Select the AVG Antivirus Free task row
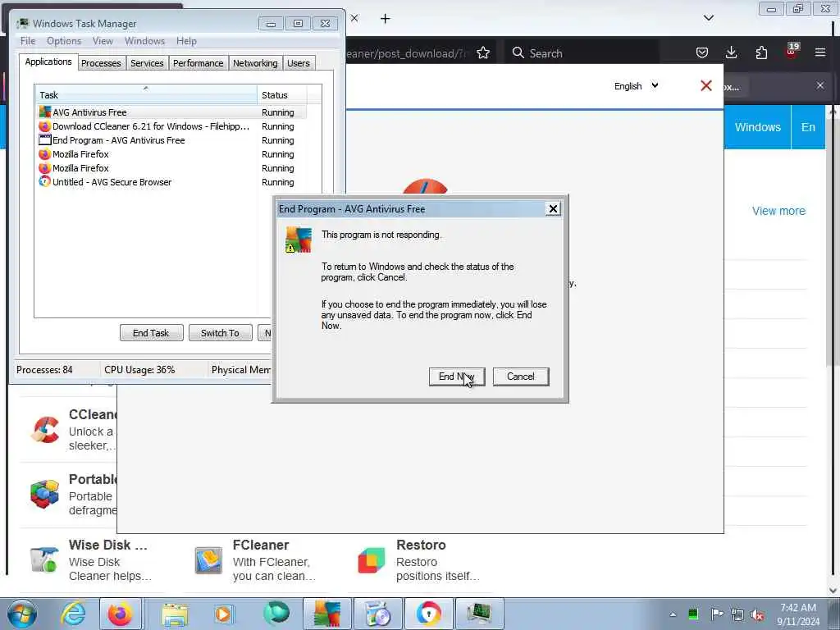840x630 pixels. point(172,112)
